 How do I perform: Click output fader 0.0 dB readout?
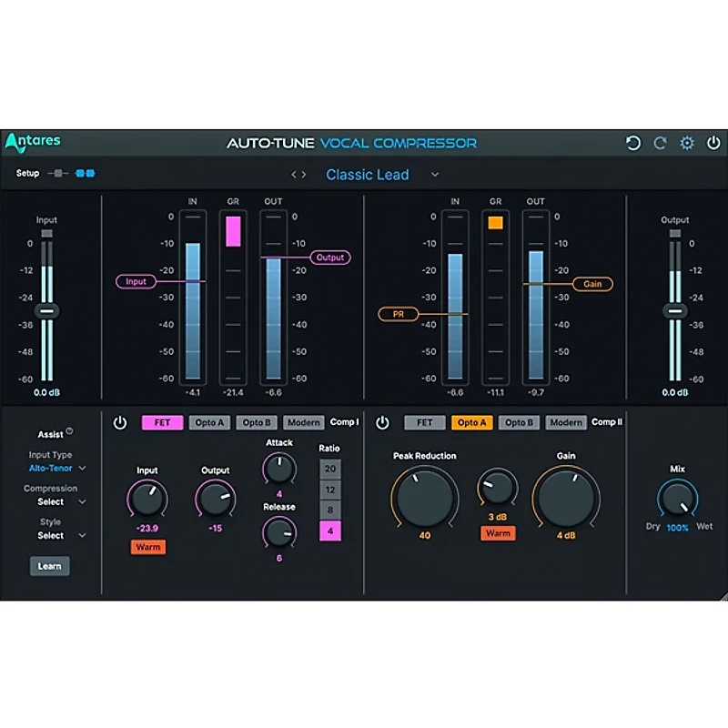coord(675,393)
